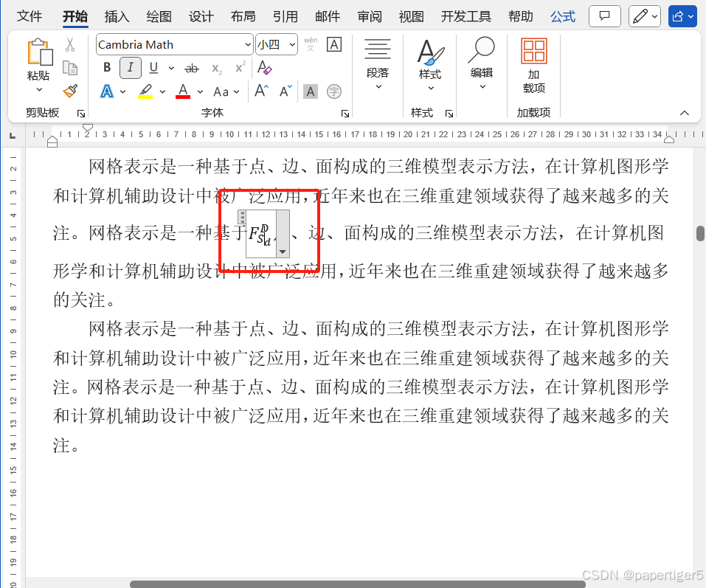Image resolution: width=706 pixels, height=588 pixels.
Task: Toggle character shading
Action: [311, 91]
